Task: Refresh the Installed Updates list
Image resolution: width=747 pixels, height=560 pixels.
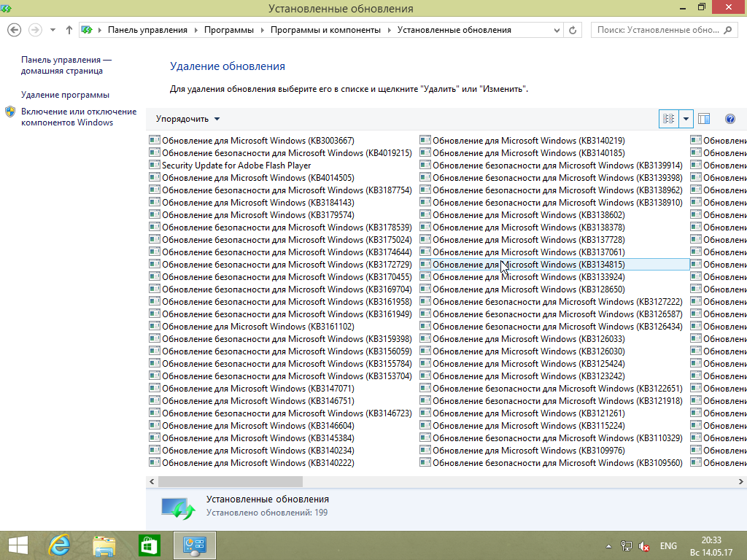Action: [573, 30]
